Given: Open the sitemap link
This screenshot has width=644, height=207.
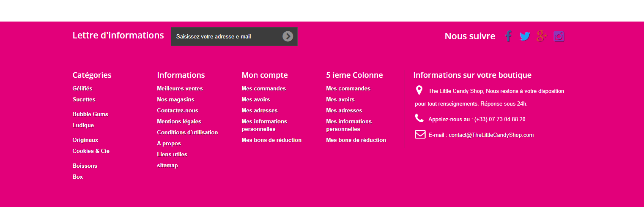Looking at the screenshot, I should [x=167, y=165].
